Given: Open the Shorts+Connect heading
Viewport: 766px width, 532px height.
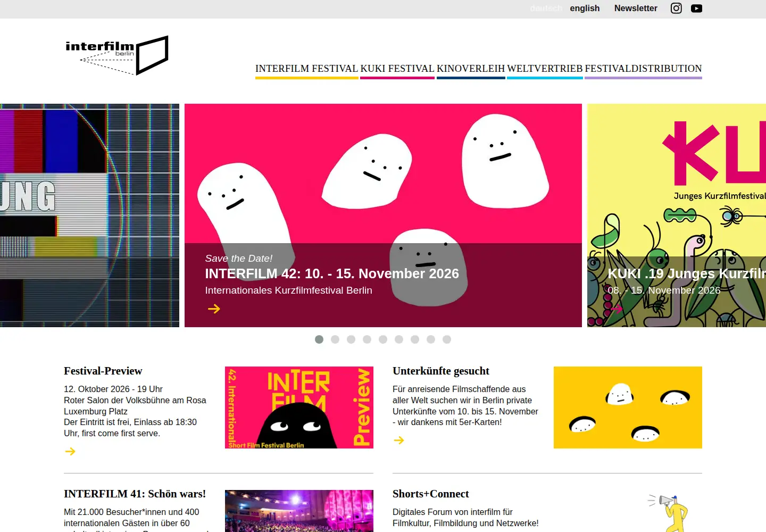Looking at the screenshot, I should coord(431,494).
